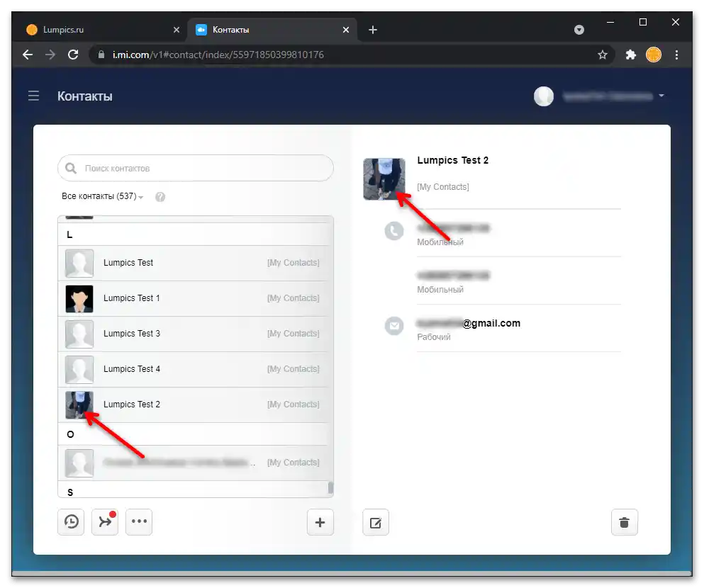Select contact Lumpics Test 4
This screenshot has height=588, width=704.
[193, 369]
